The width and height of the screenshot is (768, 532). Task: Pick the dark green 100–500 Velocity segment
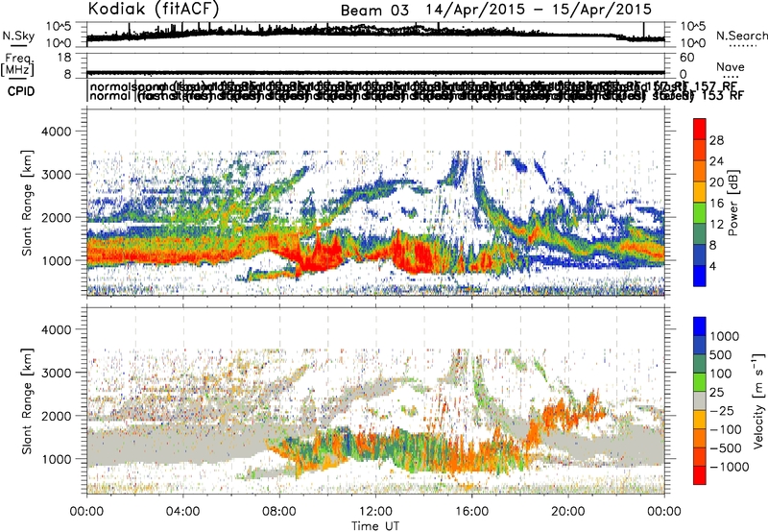(700, 364)
